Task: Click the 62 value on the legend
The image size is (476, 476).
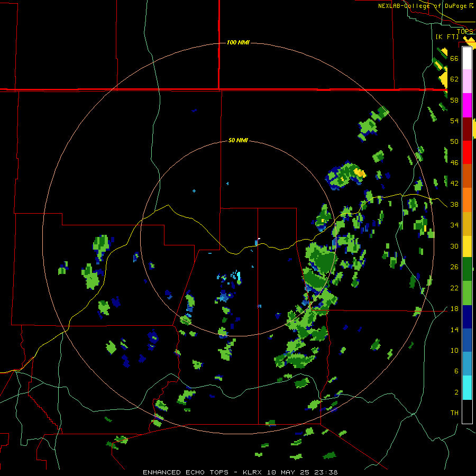Action: pyautogui.click(x=454, y=79)
